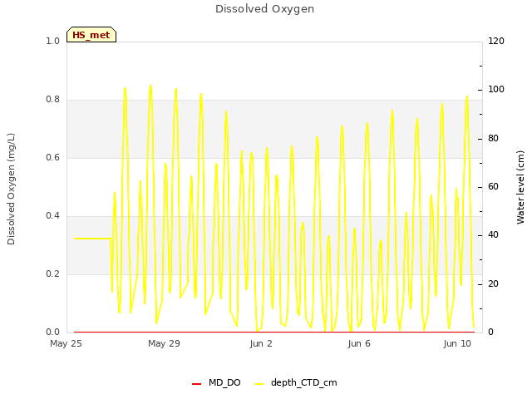The height and width of the screenshot is (399, 532).
Task: Click the 100 right axis tick label
Action: 496,90
